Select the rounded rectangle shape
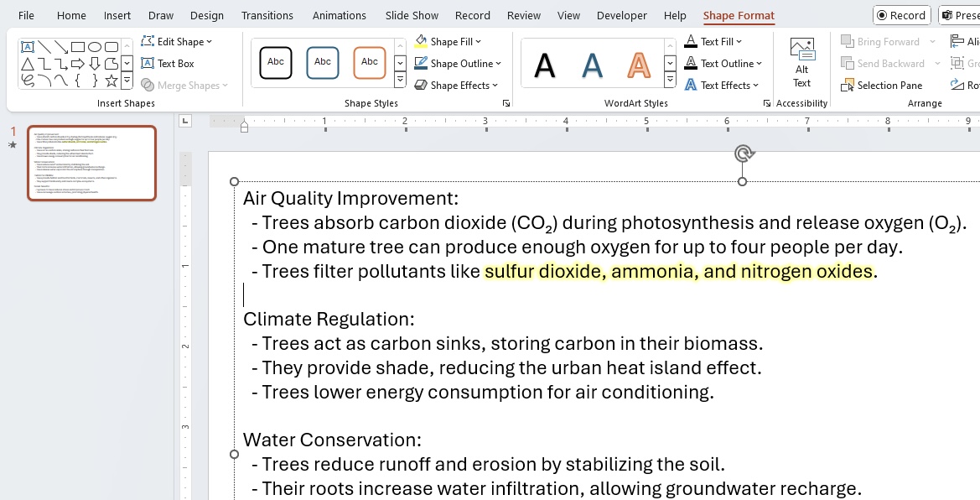The height and width of the screenshot is (500, 980). tap(111, 47)
